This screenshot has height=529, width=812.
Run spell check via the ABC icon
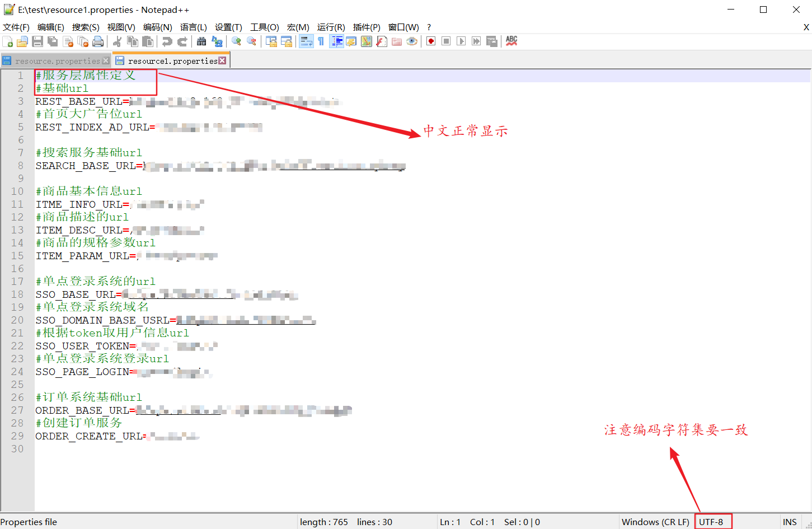[511, 41]
